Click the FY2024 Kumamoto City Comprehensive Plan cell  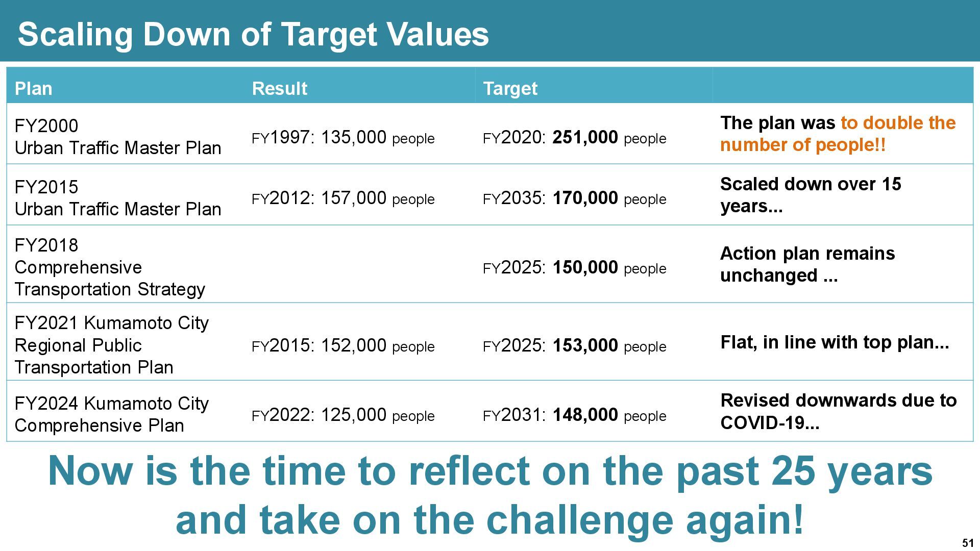[111, 414]
